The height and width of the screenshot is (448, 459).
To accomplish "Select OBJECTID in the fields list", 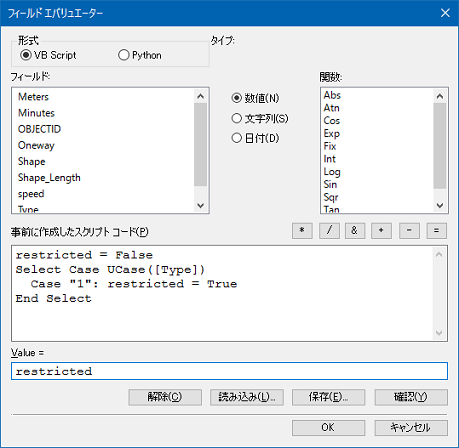I will 39,129.
